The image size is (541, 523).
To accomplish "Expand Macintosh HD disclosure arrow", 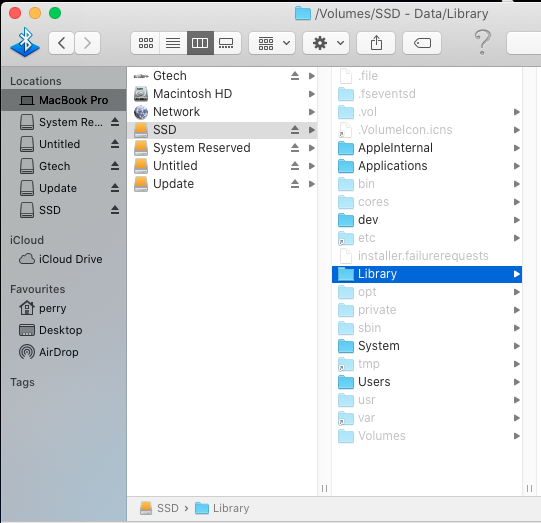I will [312, 94].
